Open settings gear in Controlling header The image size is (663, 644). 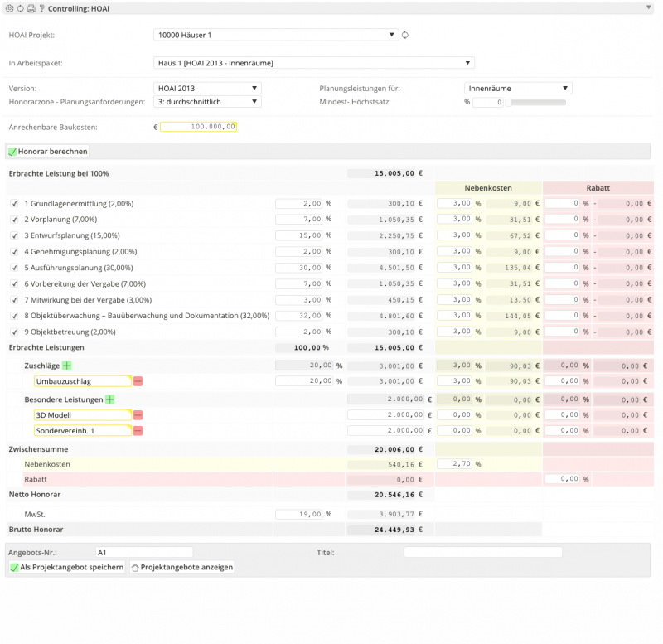(9, 8)
